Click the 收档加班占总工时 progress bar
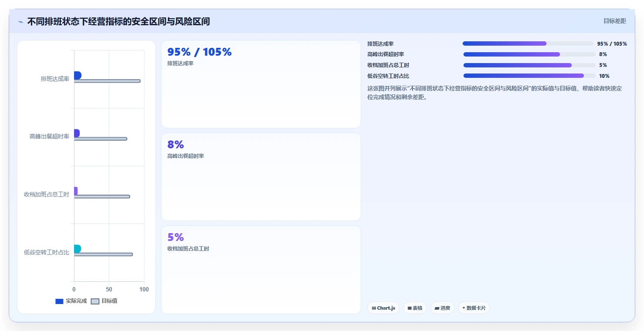This screenshot has height=331, width=644. (x=530, y=65)
